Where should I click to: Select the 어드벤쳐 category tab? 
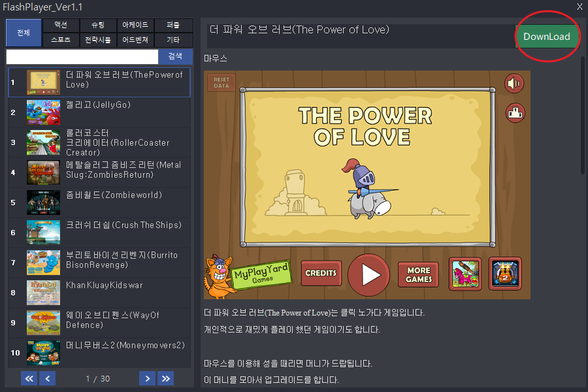[135, 40]
